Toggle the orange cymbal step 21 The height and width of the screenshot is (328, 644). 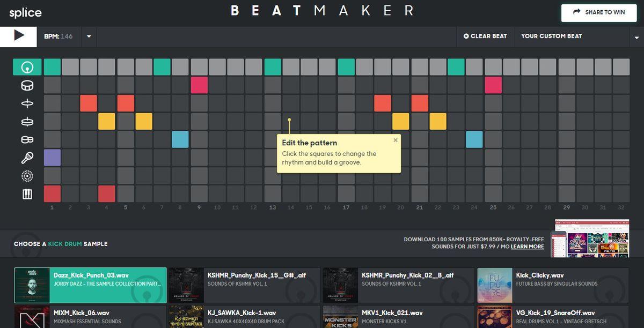pos(420,103)
